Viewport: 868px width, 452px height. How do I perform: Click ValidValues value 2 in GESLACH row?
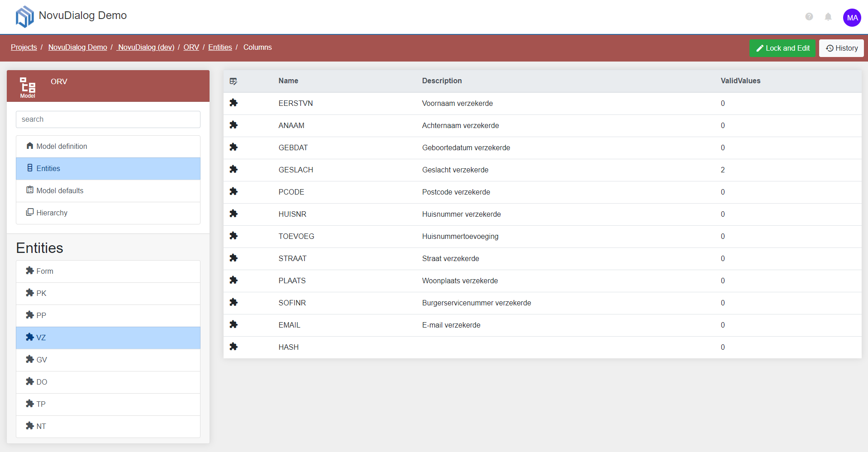pyautogui.click(x=723, y=170)
